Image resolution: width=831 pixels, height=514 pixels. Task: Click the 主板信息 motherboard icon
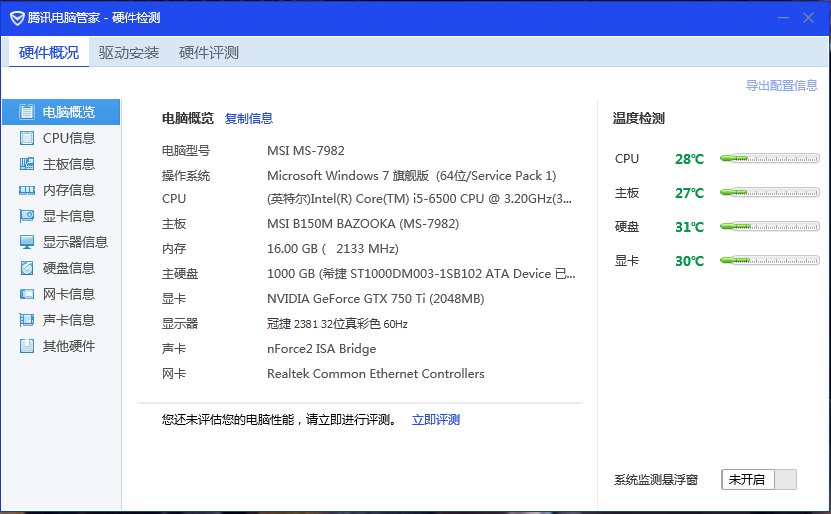(x=27, y=164)
